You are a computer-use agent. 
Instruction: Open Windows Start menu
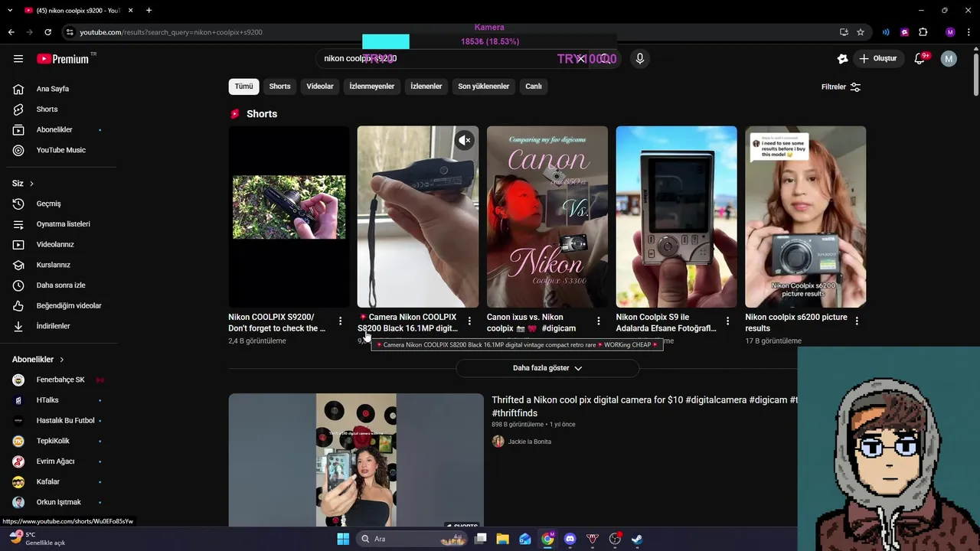click(x=343, y=539)
